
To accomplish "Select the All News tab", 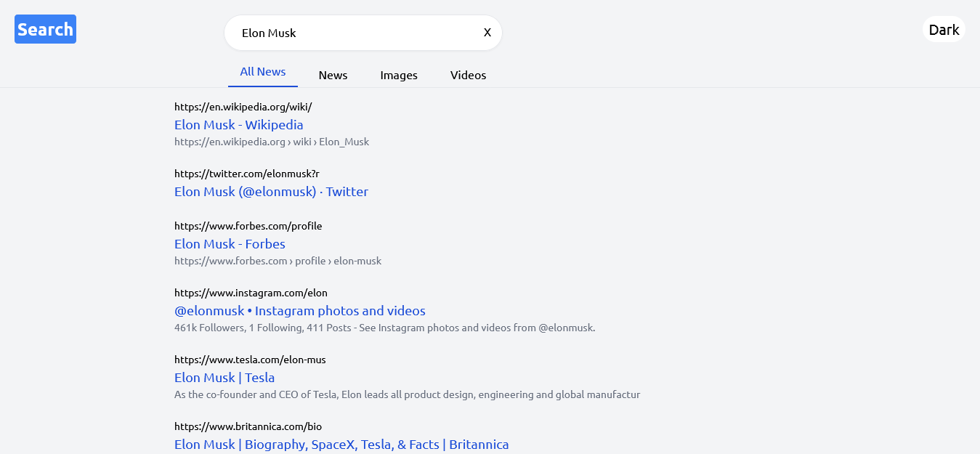I will 263,72.
